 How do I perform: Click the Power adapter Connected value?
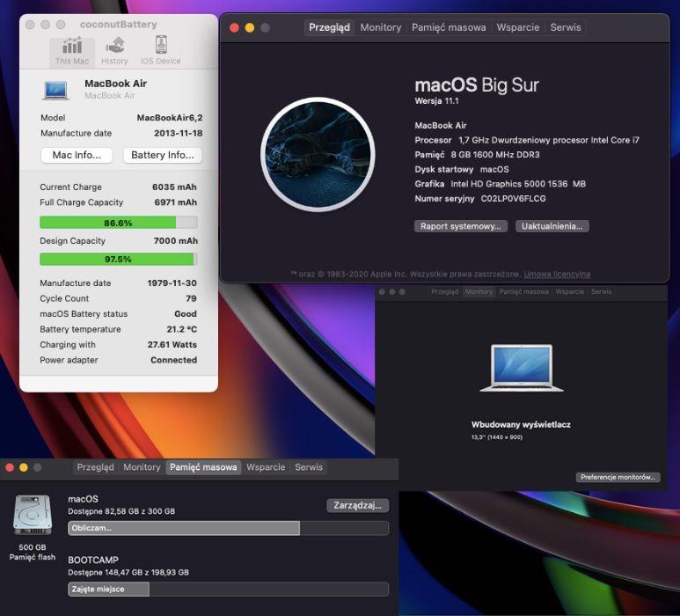pos(174,360)
